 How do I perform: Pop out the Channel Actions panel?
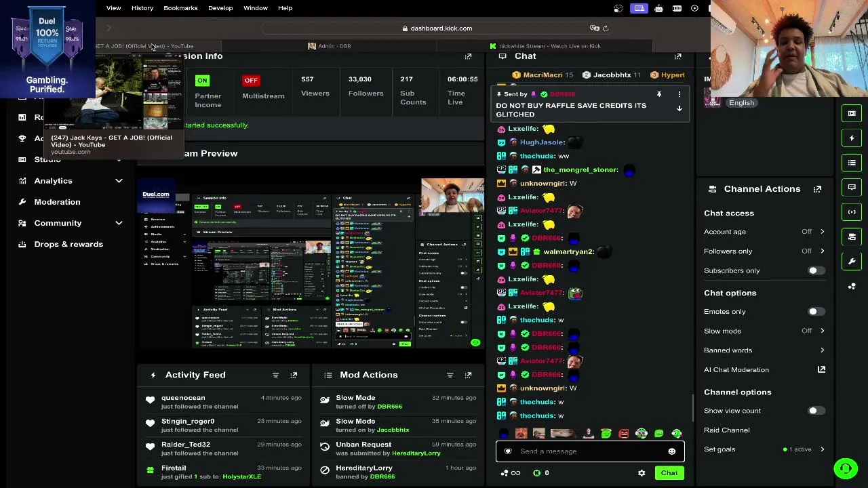point(817,189)
